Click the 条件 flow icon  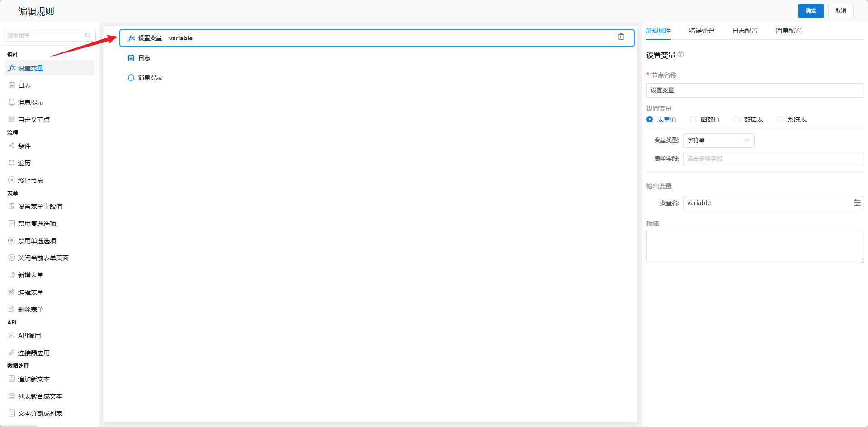(12, 145)
